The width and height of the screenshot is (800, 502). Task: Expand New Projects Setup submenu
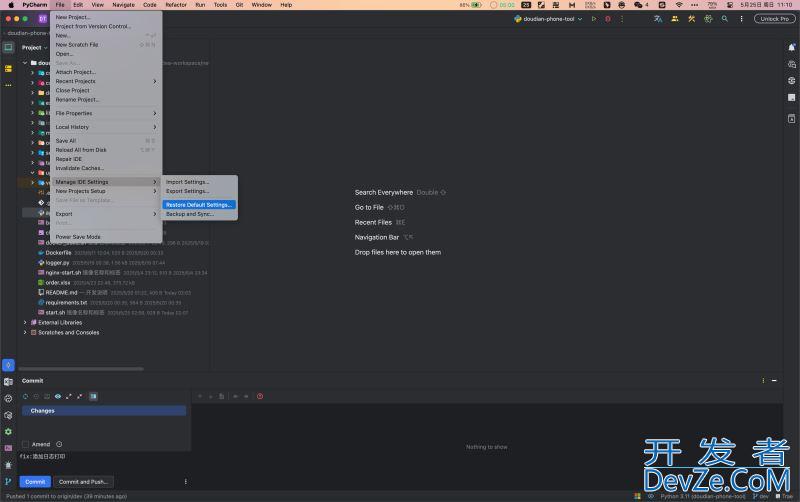point(106,191)
